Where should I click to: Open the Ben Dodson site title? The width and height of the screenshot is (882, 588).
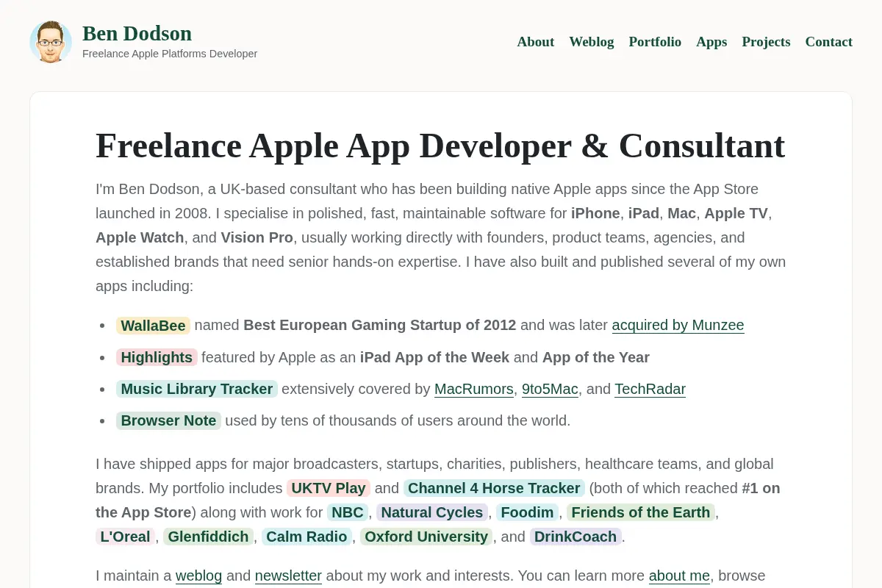point(137,34)
